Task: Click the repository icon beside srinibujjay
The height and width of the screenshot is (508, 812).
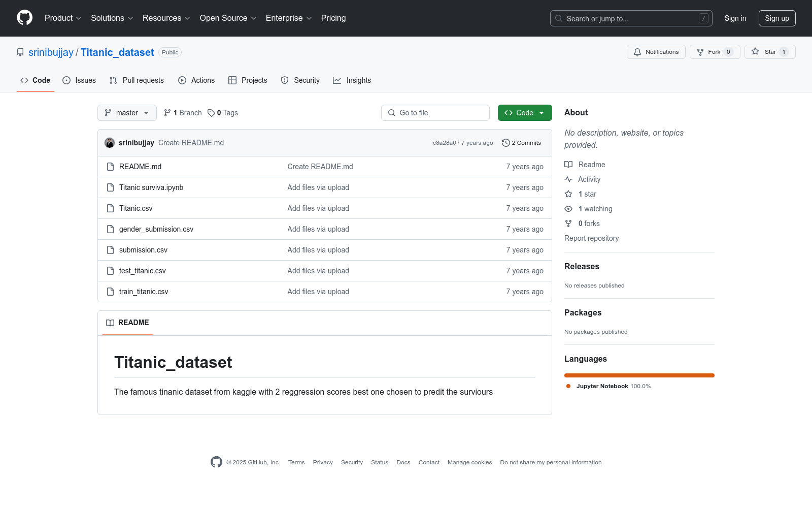Action: click(20, 52)
